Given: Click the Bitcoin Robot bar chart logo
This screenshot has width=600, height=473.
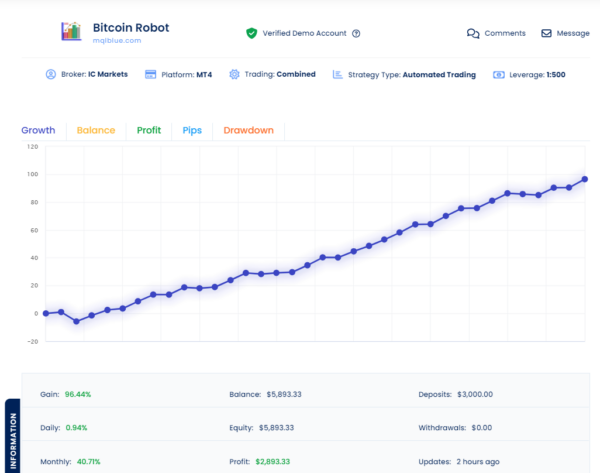Looking at the screenshot, I should [x=71, y=31].
